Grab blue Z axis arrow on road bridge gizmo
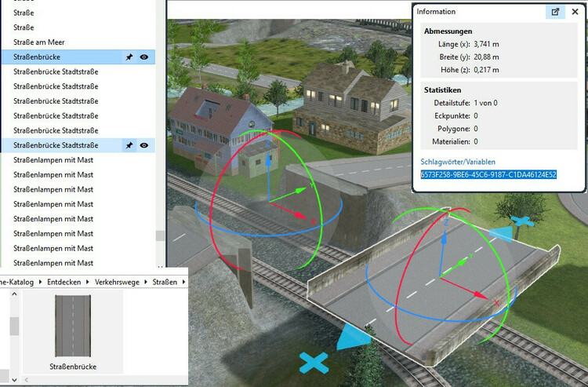The height and width of the screenshot is (387, 588). (443, 237)
